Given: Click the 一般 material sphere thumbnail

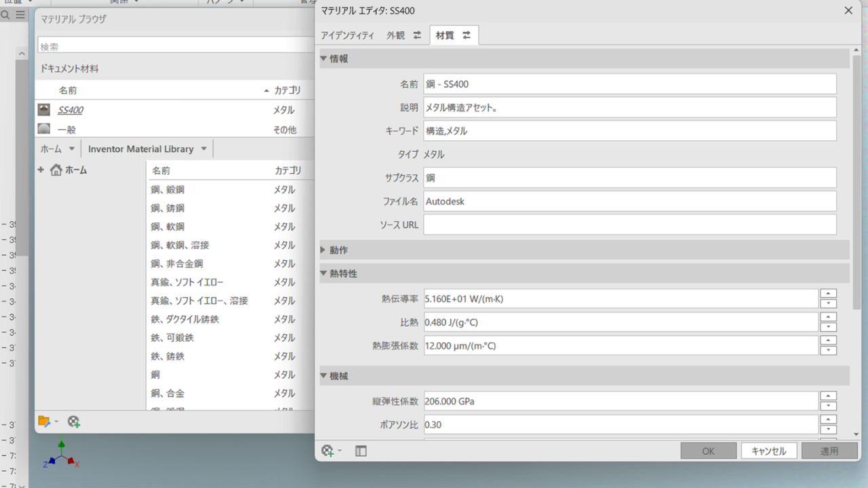Looking at the screenshot, I should (44, 129).
